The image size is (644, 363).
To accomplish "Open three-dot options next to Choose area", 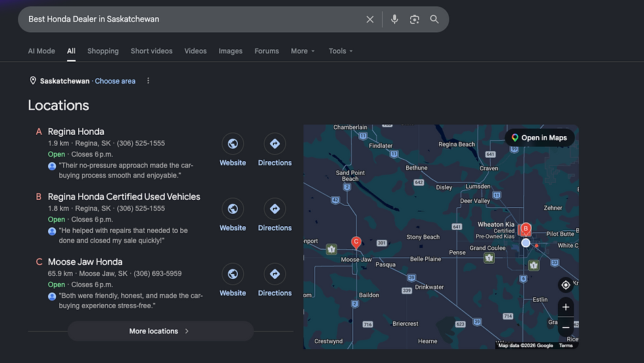I will [149, 81].
